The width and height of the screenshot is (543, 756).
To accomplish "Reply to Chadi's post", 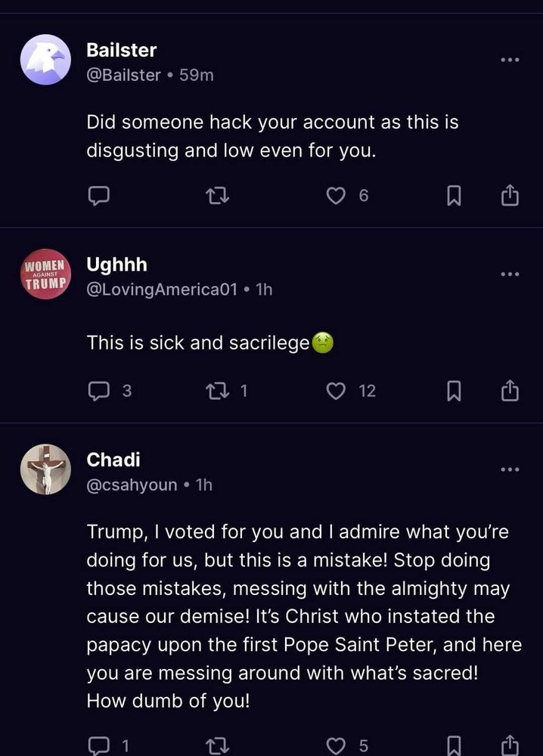I will [x=99, y=746].
